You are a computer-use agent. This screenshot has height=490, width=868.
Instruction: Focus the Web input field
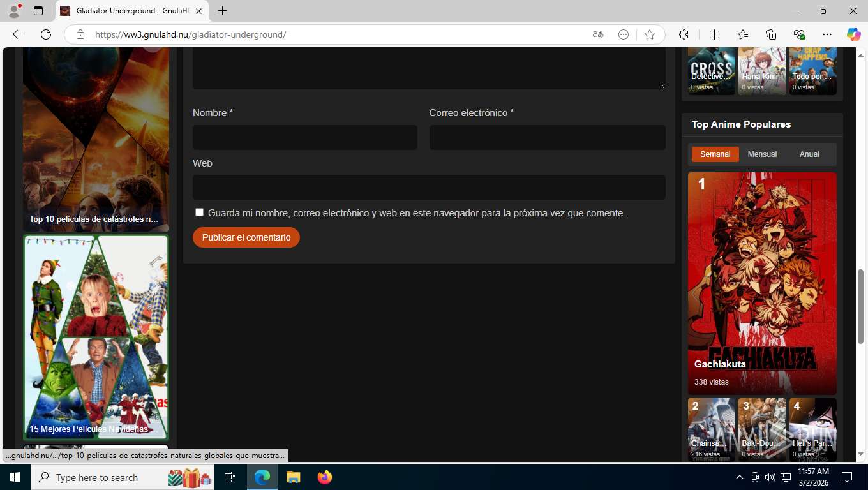[x=429, y=188]
